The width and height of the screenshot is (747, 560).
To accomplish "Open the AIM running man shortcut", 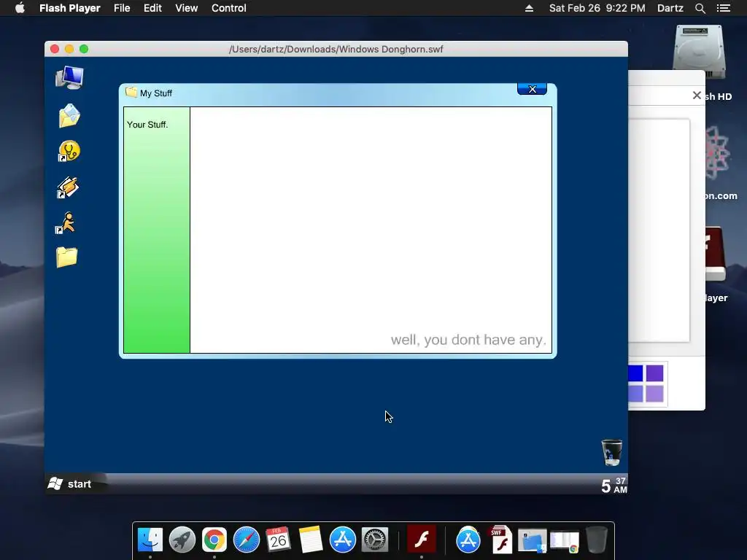I will coord(66,223).
